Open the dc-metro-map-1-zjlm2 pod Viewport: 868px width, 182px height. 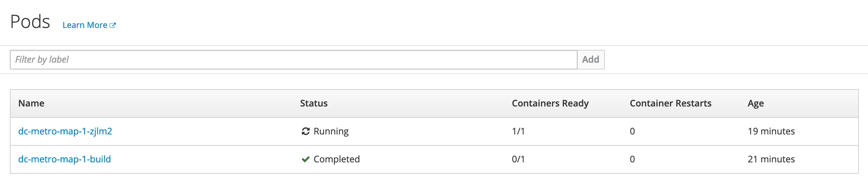point(65,131)
